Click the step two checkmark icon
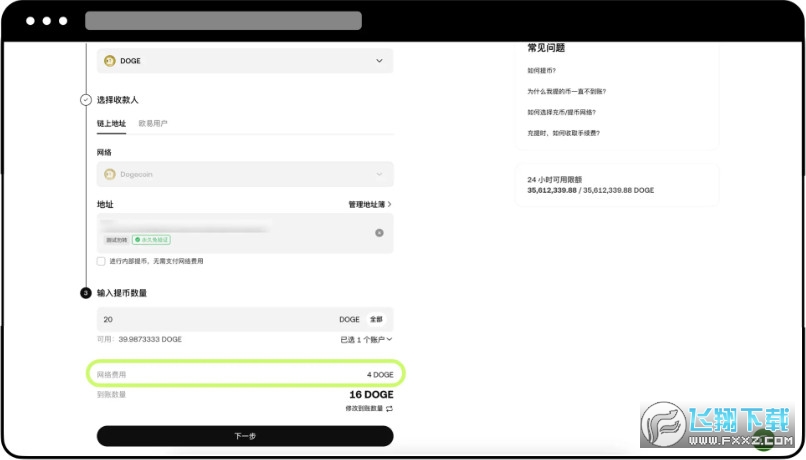806x460 pixels. (85, 100)
